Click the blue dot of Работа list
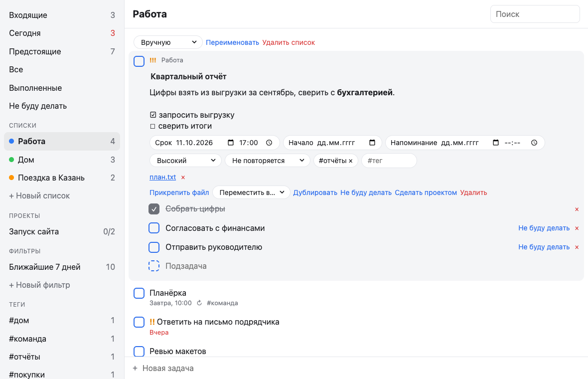 (x=11, y=142)
